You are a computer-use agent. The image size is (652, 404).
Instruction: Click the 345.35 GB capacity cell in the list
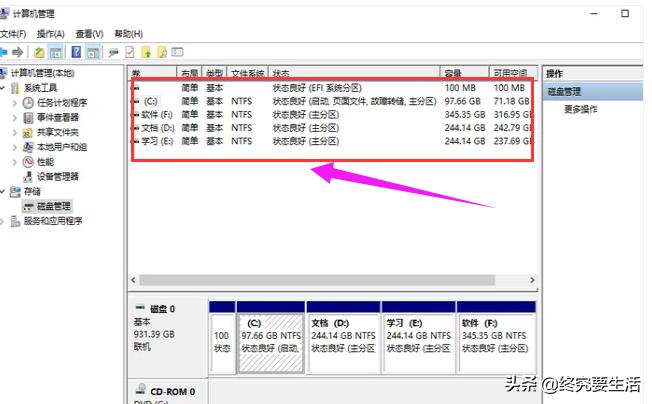(465, 115)
